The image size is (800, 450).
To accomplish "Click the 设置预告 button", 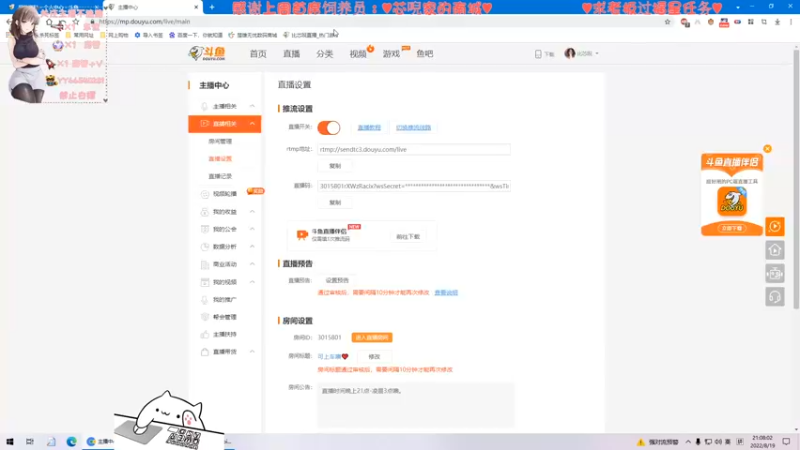I will 337,280.
